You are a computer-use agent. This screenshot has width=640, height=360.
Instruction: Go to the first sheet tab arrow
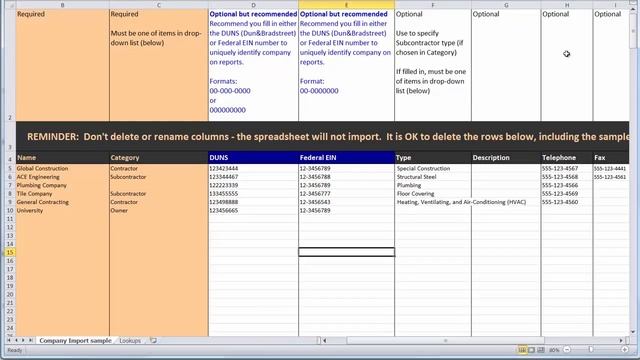(9, 340)
